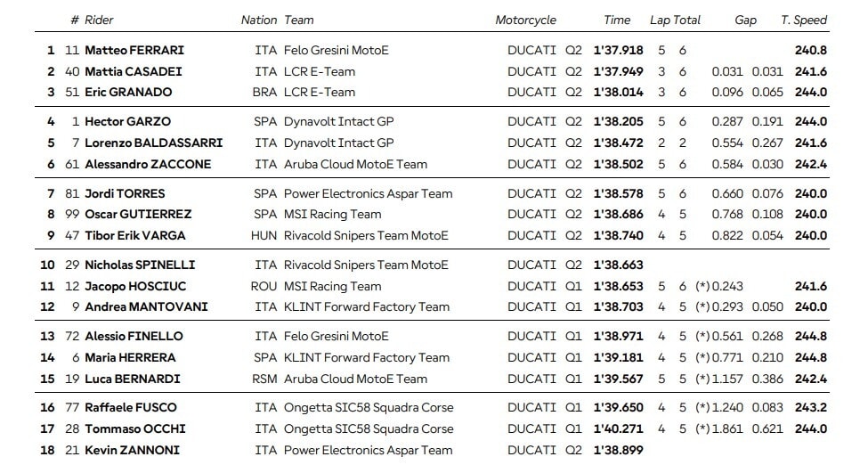This screenshot has height=465, width=868.
Task: Click the Gap column header
Action: 745,20
